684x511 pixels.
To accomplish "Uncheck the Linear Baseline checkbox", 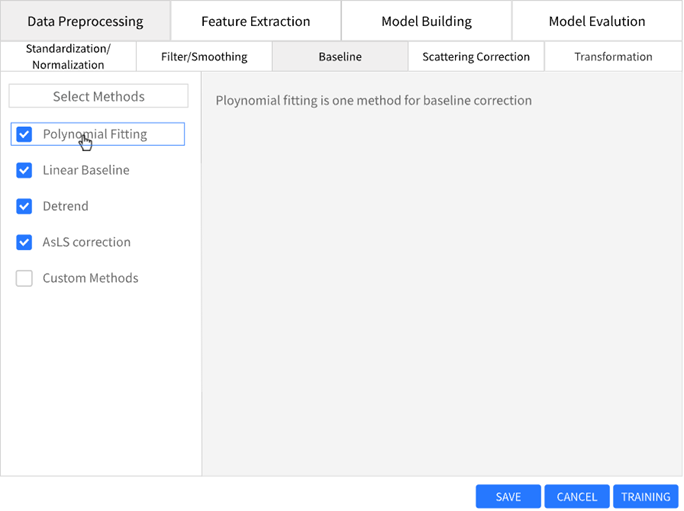I will pyautogui.click(x=25, y=170).
